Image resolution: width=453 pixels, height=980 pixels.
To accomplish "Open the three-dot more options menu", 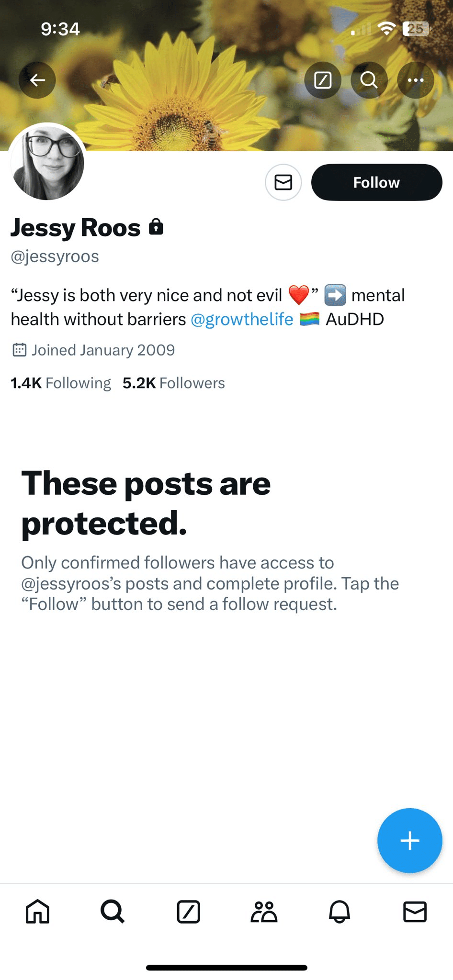I will click(415, 80).
